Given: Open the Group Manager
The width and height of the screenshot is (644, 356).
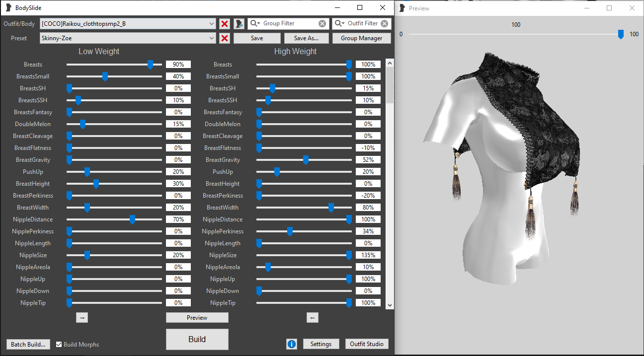Looking at the screenshot, I should (362, 38).
